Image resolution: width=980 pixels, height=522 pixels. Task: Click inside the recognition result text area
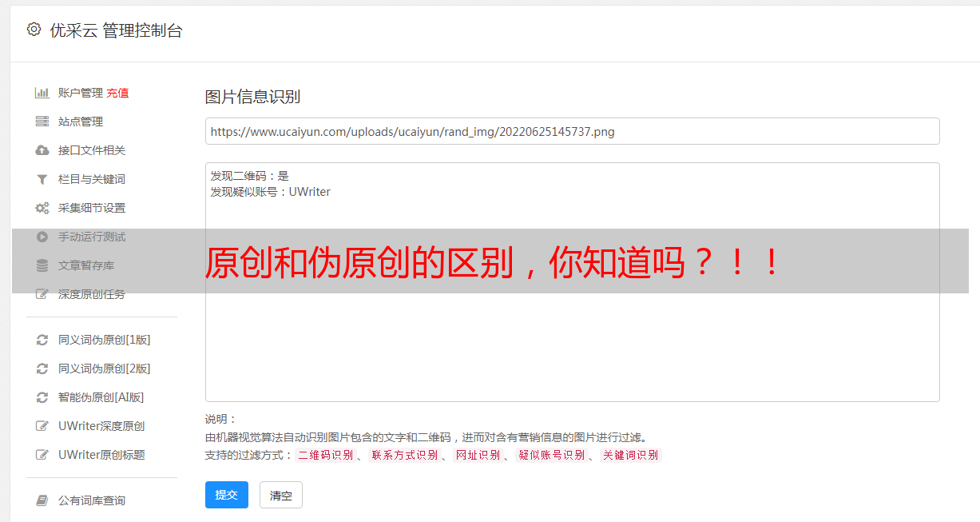coord(572,282)
